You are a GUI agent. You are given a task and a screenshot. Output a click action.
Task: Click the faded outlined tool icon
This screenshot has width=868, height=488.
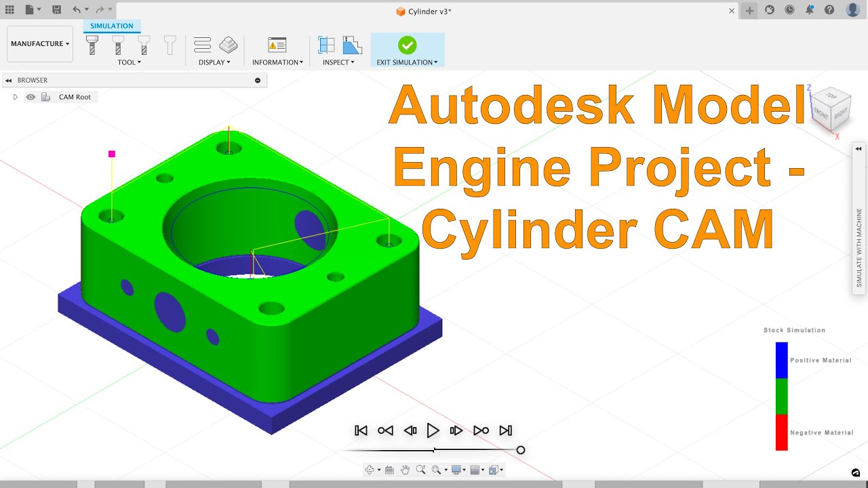click(x=170, y=45)
